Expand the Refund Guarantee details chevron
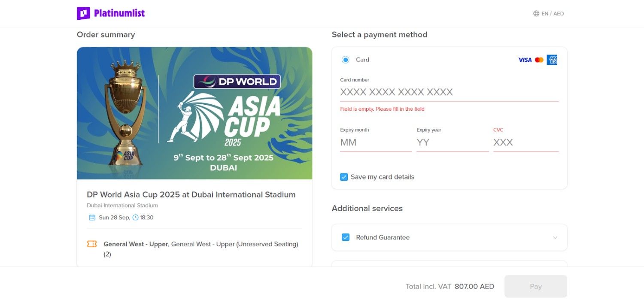The image size is (644, 306). click(x=555, y=237)
